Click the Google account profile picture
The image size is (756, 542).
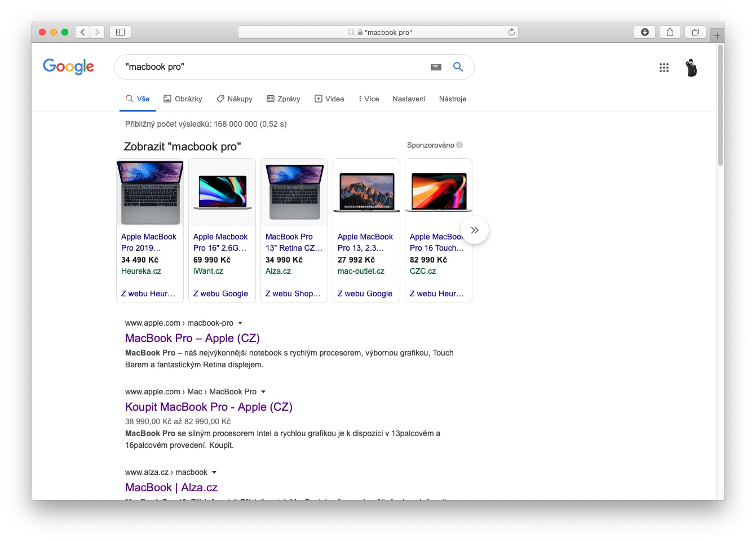[691, 68]
